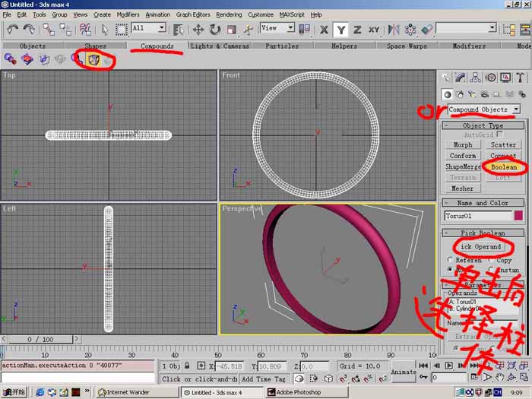The height and width of the screenshot is (399, 532).
Task: Click the Mesher object type button
Action: pyautogui.click(x=463, y=188)
